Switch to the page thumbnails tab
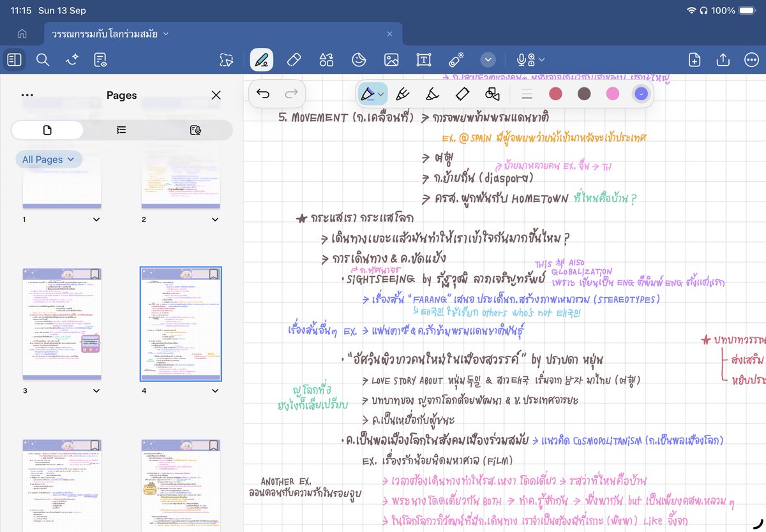 47,130
